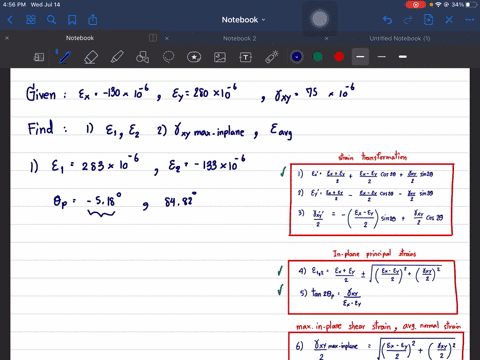Choose the dark blue pen color
Viewport: 480px width, 360px height.
[x=297, y=57]
